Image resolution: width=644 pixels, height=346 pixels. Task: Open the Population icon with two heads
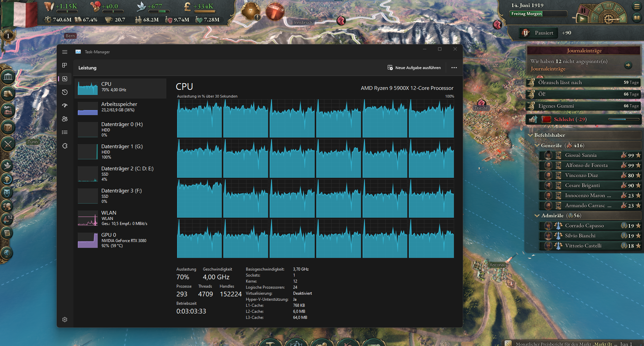click(7, 206)
